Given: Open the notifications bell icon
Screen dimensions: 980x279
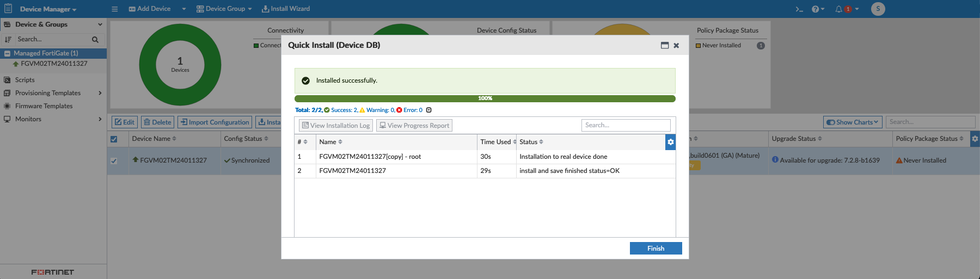Looking at the screenshot, I should [839, 9].
